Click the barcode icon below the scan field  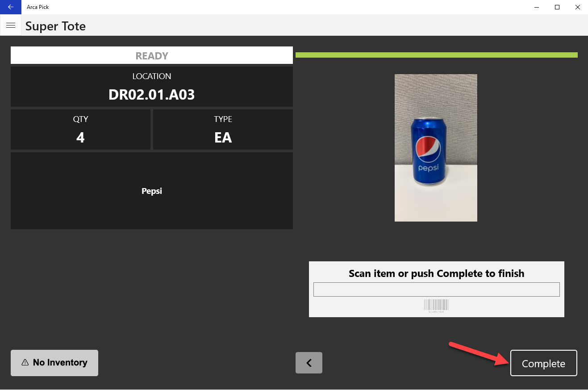pyautogui.click(x=436, y=306)
